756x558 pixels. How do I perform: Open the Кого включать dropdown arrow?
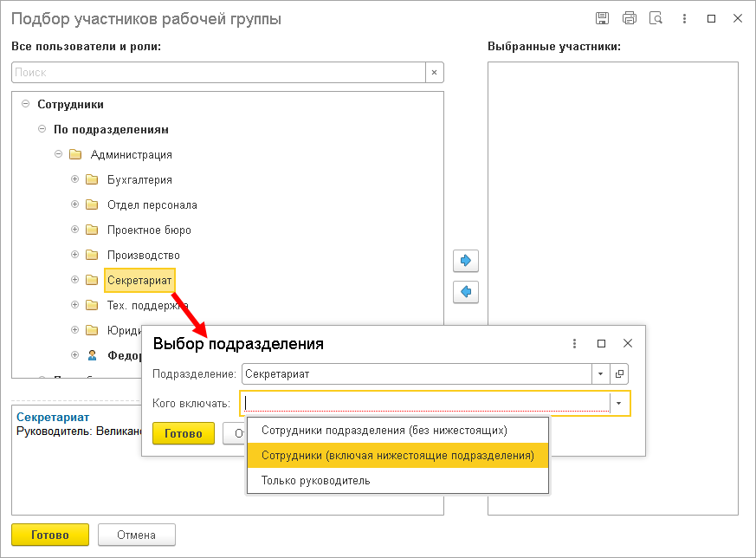click(619, 404)
